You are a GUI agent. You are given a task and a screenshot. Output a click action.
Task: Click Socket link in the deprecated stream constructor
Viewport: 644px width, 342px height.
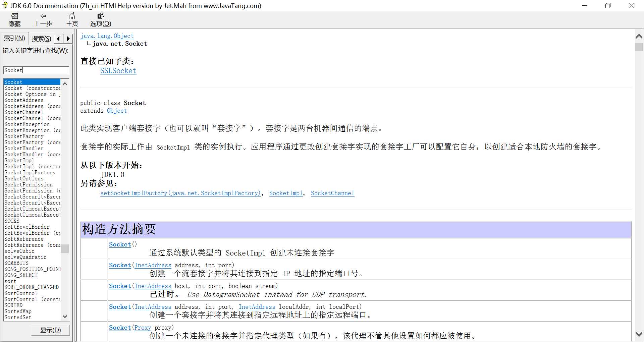120,286
